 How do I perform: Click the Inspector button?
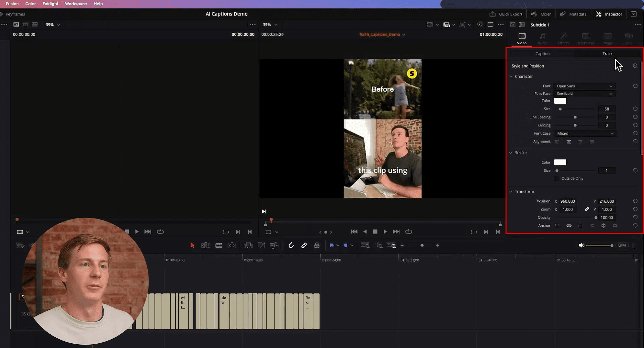click(x=609, y=14)
